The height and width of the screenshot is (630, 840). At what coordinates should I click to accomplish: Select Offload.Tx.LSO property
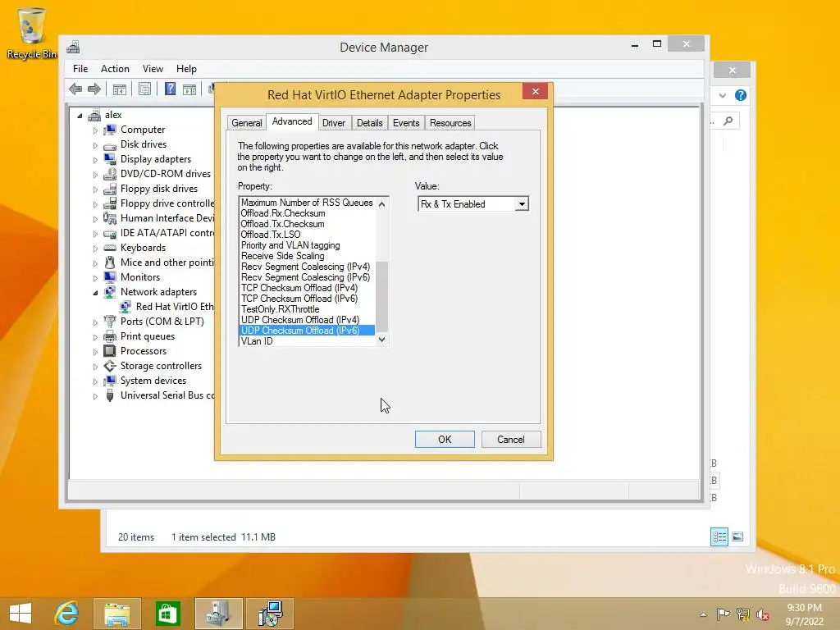271,234
